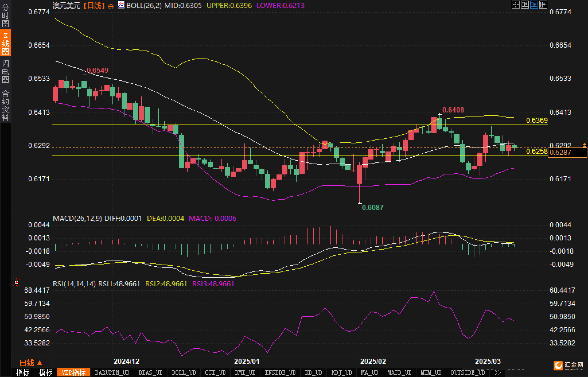Select the VIP指标 tab

pyautogui.click(x=74, y=372)
